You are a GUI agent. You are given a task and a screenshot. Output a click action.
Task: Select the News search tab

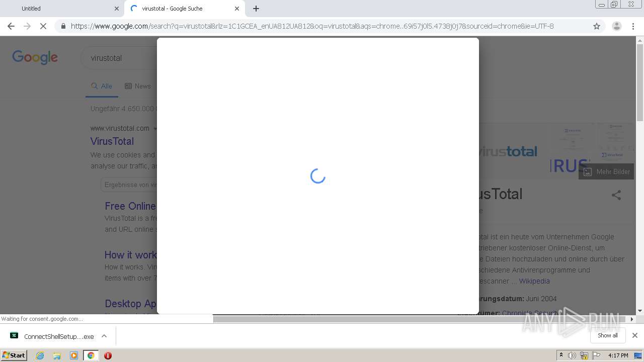[x=138, y=86]
